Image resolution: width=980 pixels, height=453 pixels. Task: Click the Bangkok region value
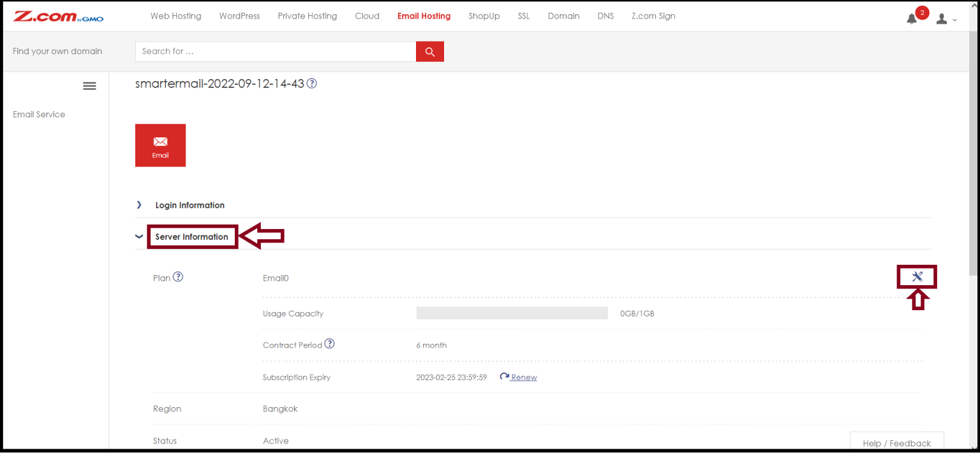pos(280,409)
